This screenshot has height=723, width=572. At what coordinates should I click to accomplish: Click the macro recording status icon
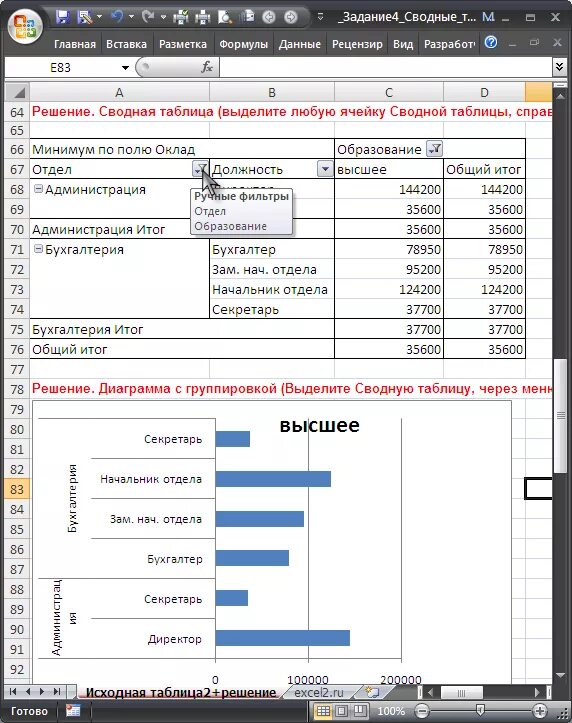[73, 711]
